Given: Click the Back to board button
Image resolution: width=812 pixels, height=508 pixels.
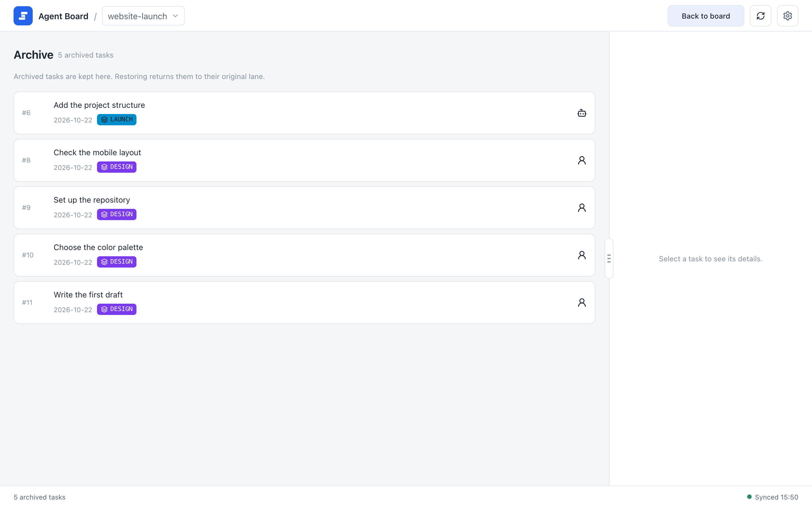Looking at the screenshot, I should [705, 16].
